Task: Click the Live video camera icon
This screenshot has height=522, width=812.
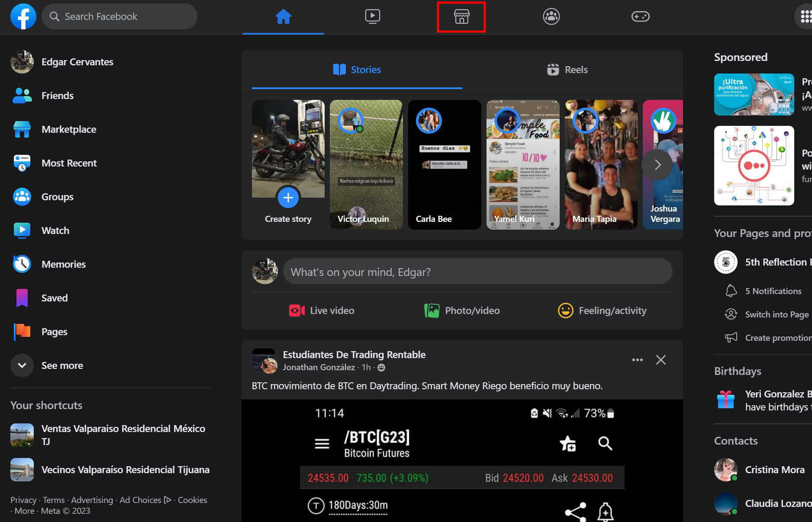Action: tap(296, 311)
